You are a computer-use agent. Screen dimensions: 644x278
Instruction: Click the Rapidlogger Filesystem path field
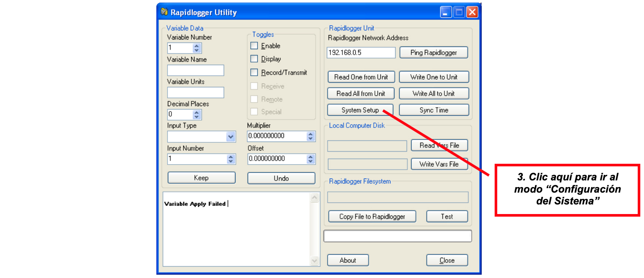(x=398, y=197)
